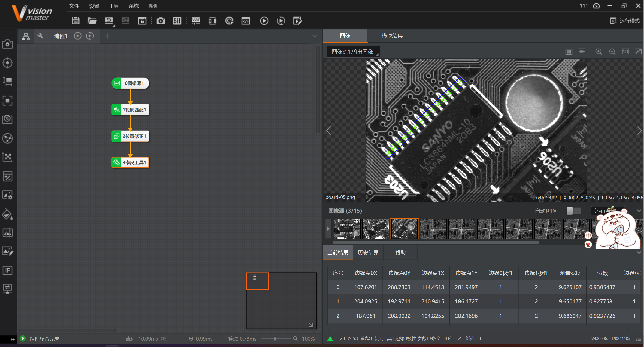Collapse the results panel chevron

tap(639, 253)
